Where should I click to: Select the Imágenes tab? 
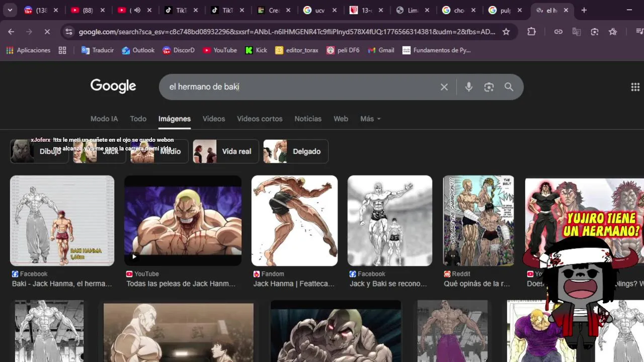175,119
